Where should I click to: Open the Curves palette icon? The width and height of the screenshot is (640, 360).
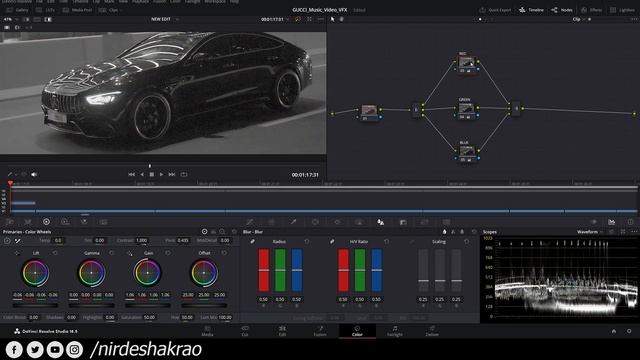pyautogui.click(x=249, y=222)
